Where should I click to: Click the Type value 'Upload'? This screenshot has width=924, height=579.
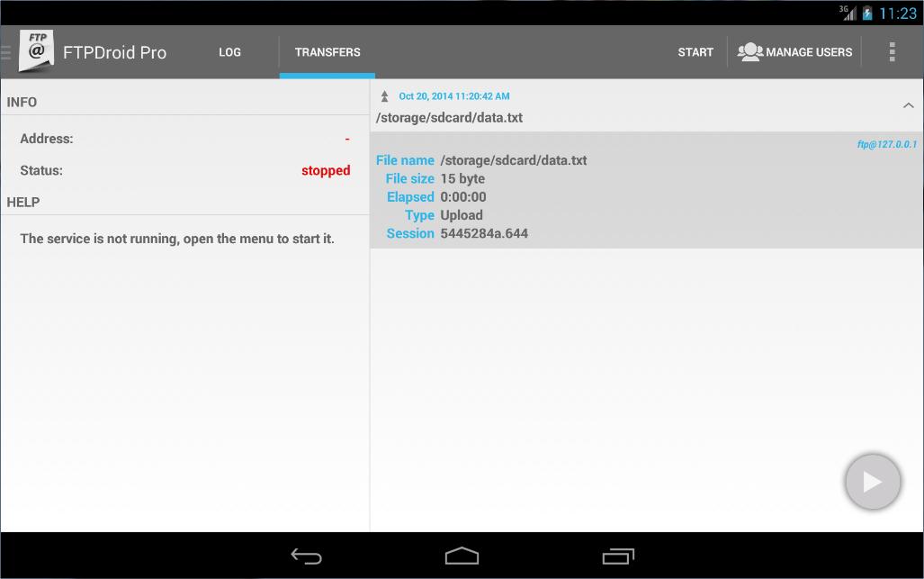tap(462, 215)
